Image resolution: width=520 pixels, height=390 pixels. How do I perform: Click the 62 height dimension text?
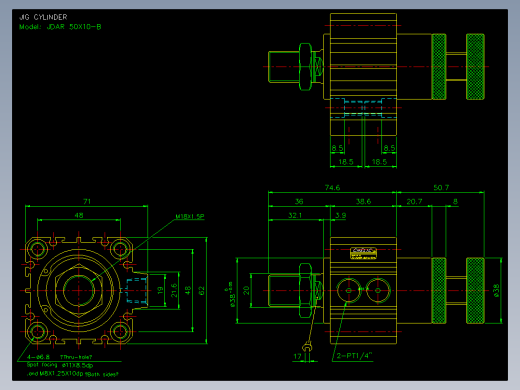coord(201,291)
